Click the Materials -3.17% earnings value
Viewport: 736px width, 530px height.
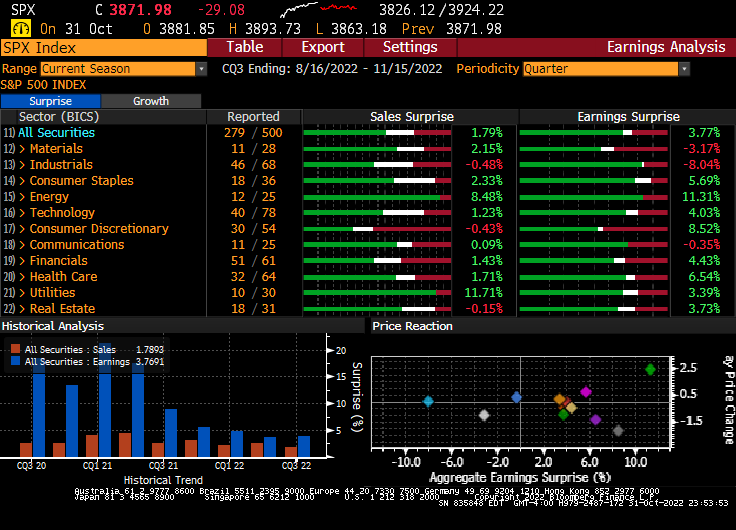701,149
